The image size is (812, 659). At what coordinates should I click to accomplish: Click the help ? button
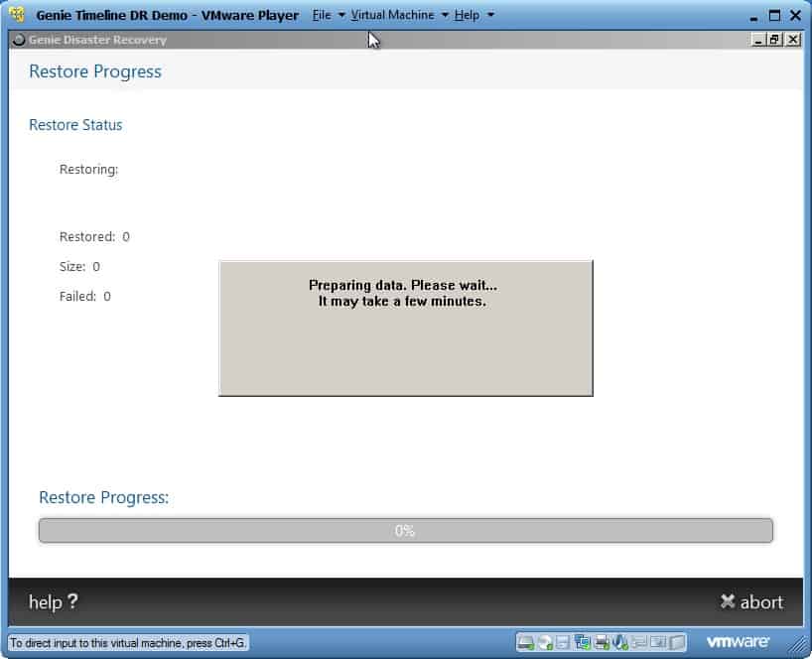(54, 602)
